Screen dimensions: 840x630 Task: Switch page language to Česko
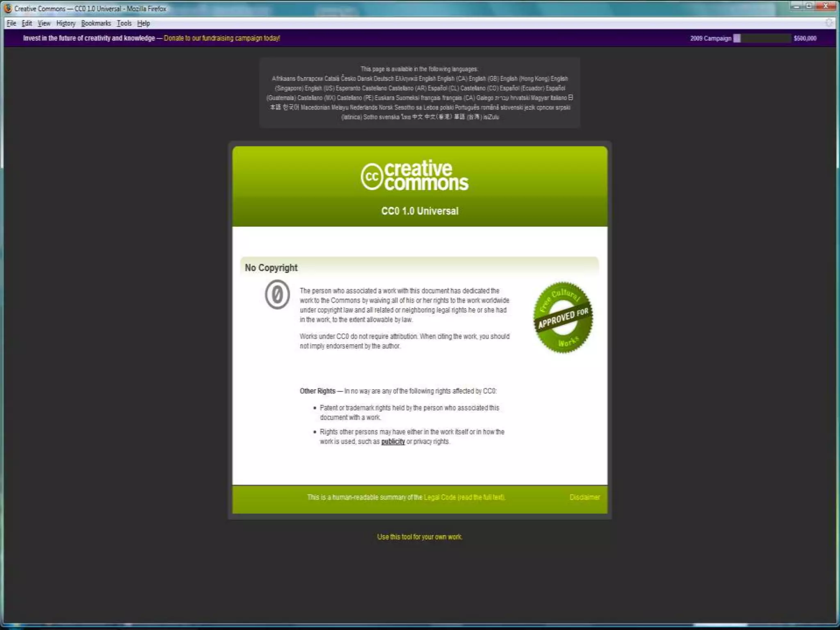pos(348,78)
